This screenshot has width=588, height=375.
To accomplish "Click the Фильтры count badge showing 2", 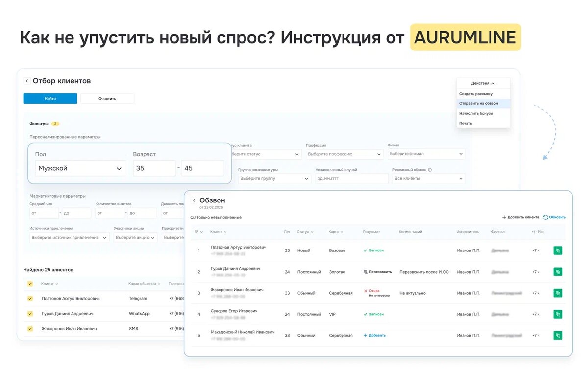I will point(55,124).
